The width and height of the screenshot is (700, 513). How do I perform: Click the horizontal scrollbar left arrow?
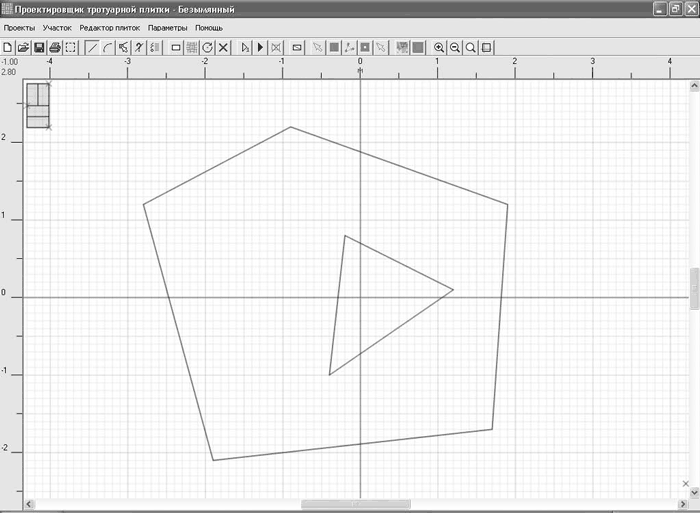click(29, 504)
